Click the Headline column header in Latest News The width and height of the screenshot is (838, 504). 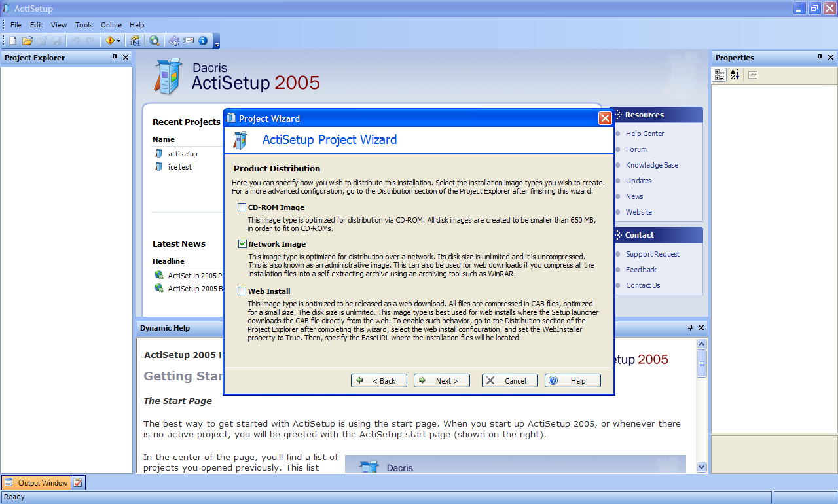pos(168,261)
